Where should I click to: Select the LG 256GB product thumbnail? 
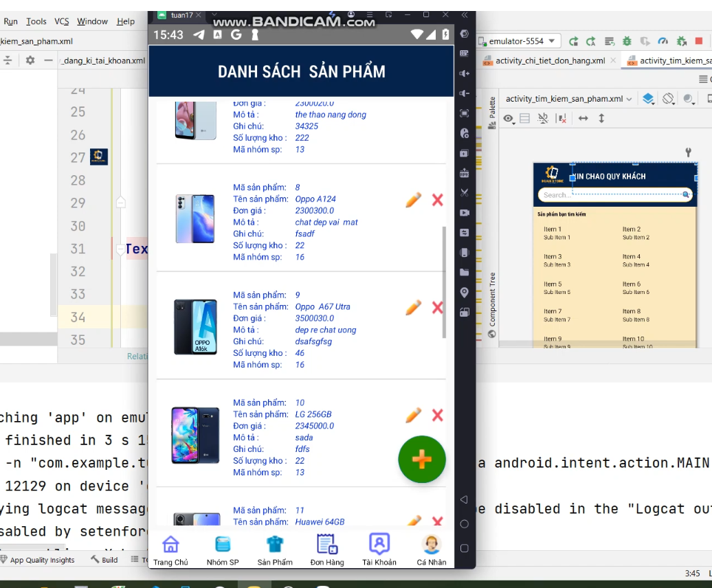195,435
